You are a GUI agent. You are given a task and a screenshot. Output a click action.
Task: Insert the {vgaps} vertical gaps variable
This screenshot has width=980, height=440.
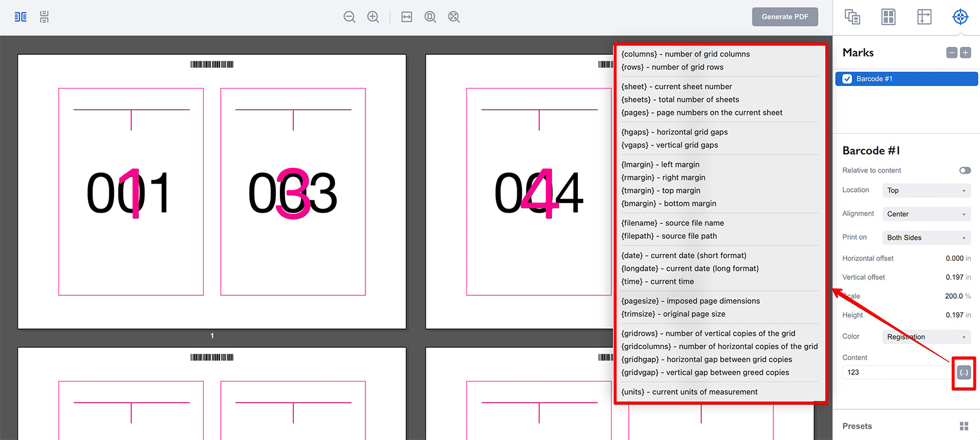coord(669,145)
